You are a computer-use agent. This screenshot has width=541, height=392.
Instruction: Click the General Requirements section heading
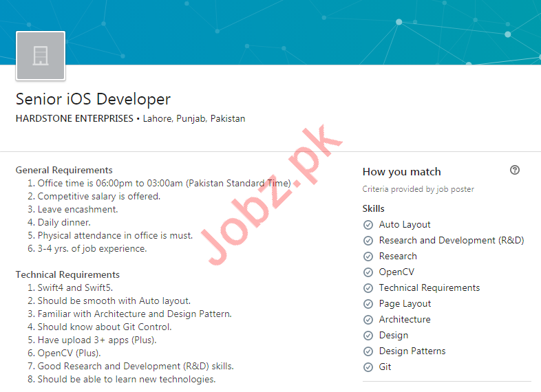point(64,170)
